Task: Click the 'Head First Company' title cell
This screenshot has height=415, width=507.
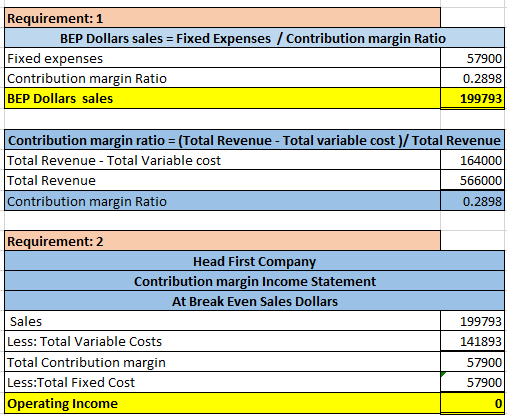Action: (255, 261)
